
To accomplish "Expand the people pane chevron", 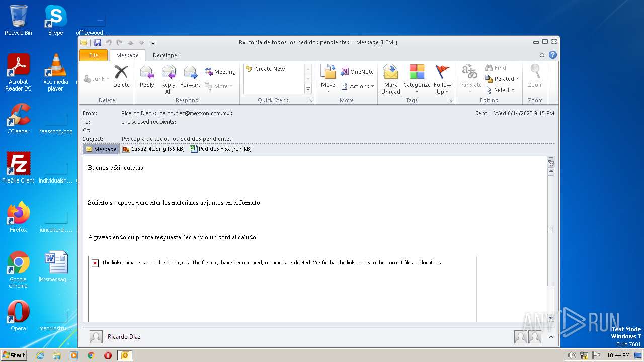I will pyautogui.click(x=551, y=337).
